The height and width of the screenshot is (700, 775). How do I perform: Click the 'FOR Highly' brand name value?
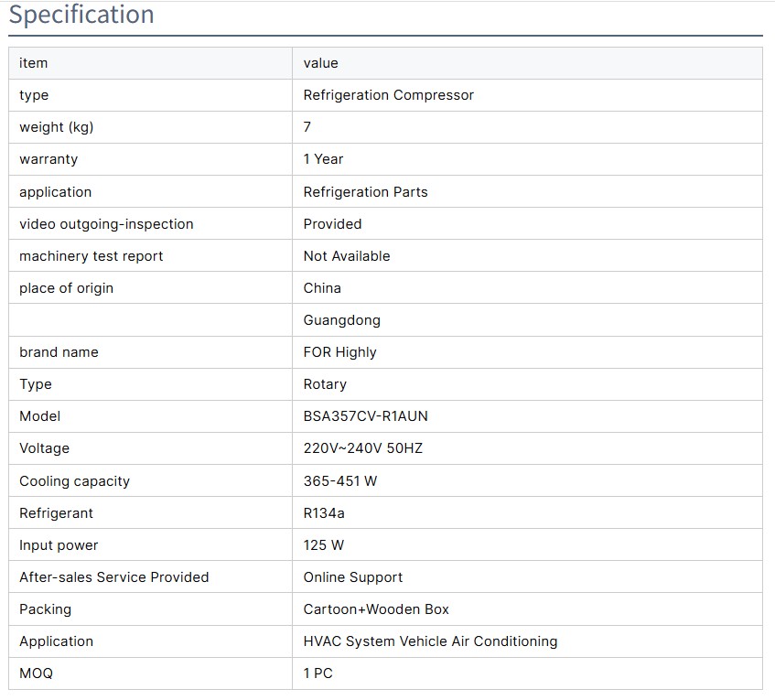[x=339, y=352]
